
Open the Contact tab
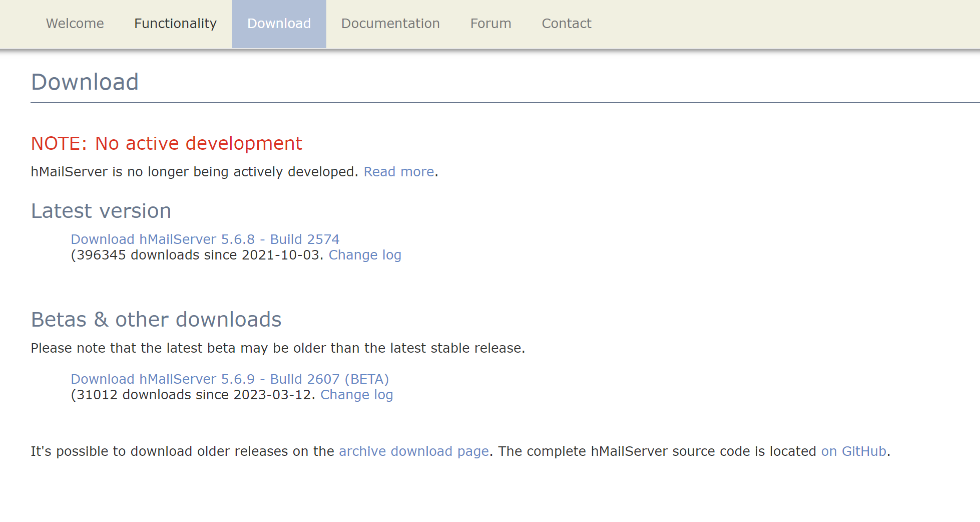point(567,24)
